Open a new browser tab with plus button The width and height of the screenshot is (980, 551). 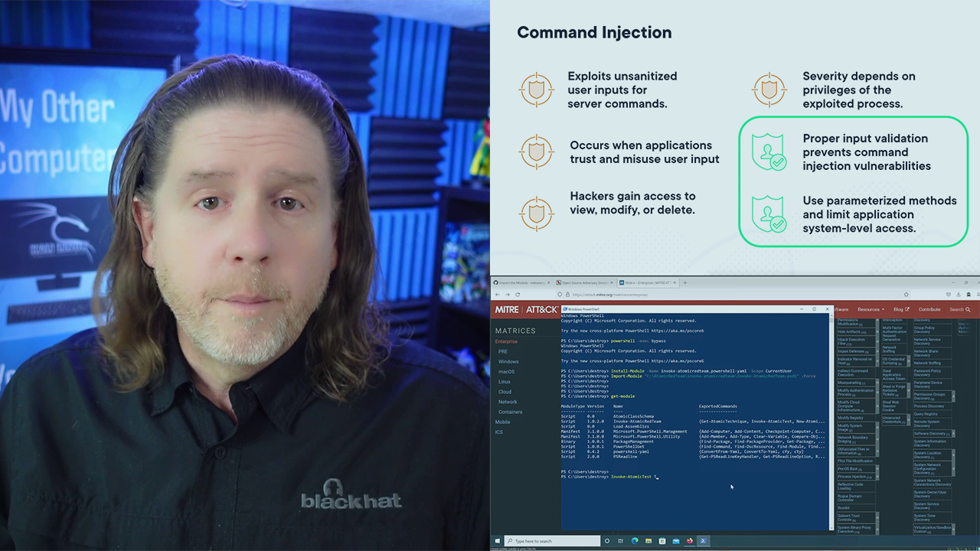(x=684, y=282)
